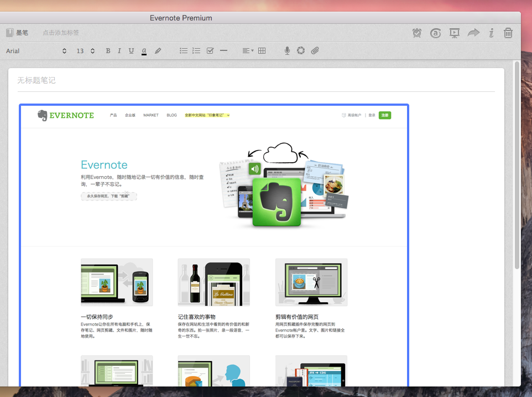Click the Evernote Premium window title

[181, 18]
